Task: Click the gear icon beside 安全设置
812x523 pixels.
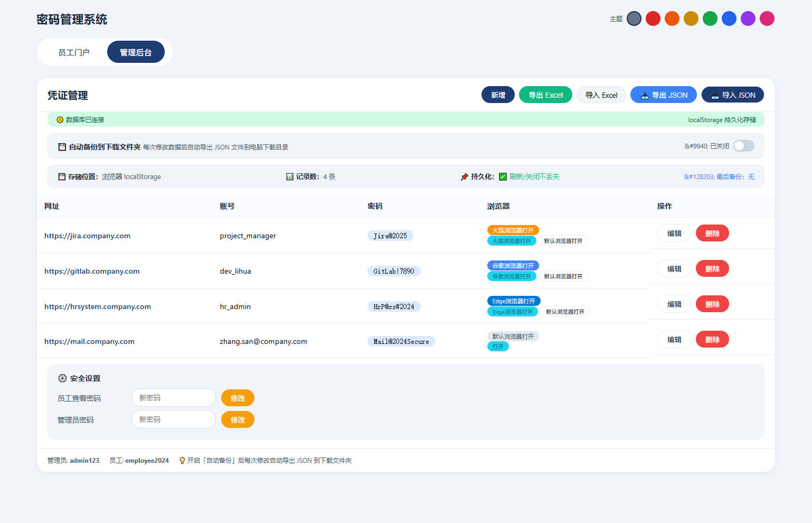Action: (x=62, y=378)
